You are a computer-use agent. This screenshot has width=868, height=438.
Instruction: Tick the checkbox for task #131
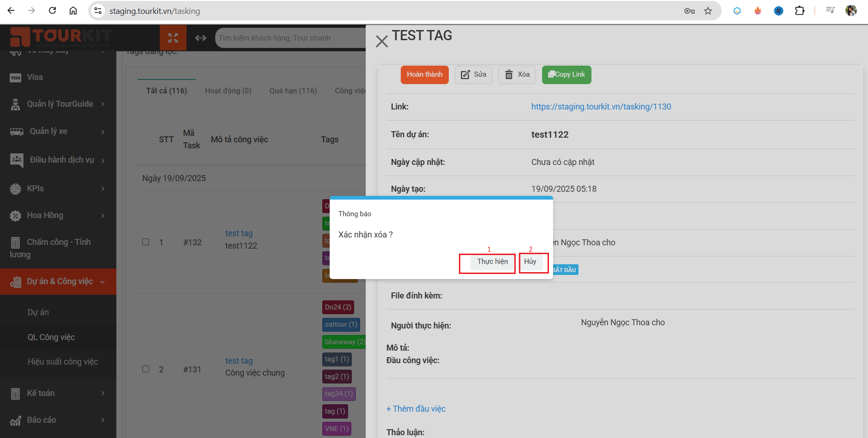point(146,369)
